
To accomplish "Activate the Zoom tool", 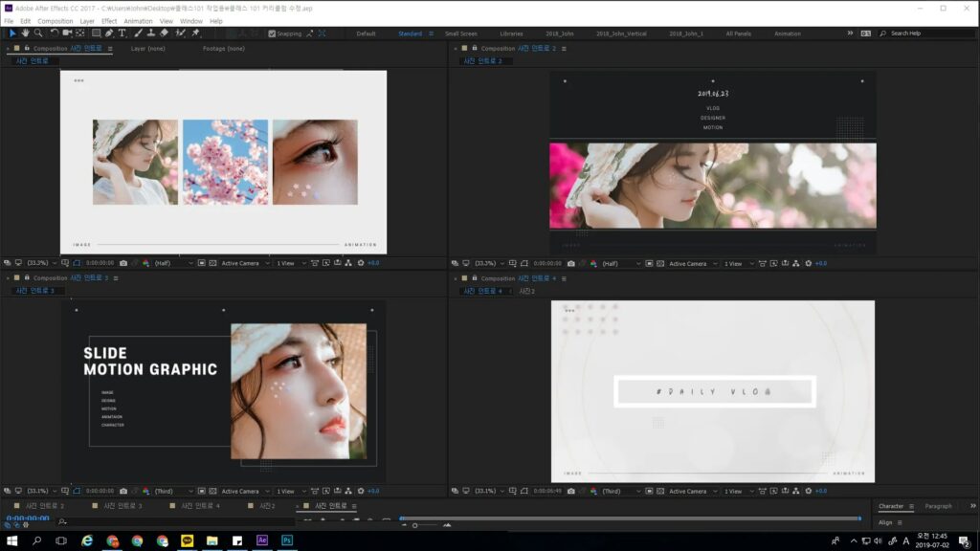I will pos(37,33).
